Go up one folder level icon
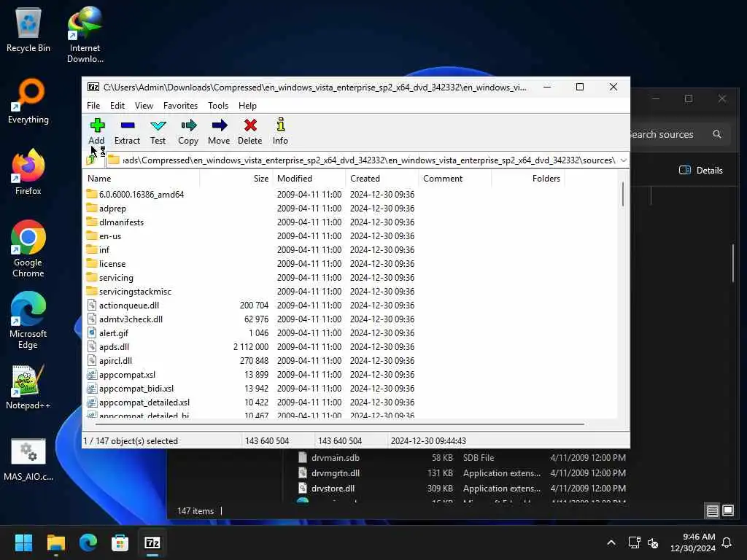The width and height of the screenshot is (747, 560). (90, 160)
